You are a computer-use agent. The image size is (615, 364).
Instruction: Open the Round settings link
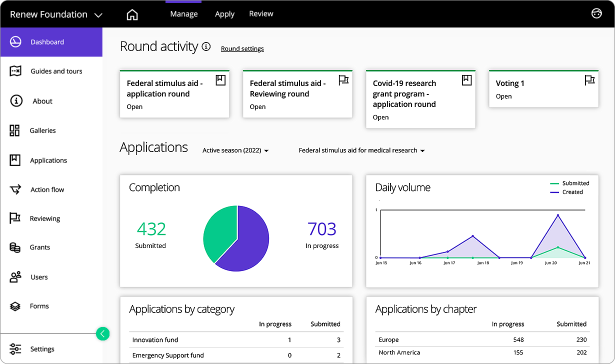pos(242,48)
